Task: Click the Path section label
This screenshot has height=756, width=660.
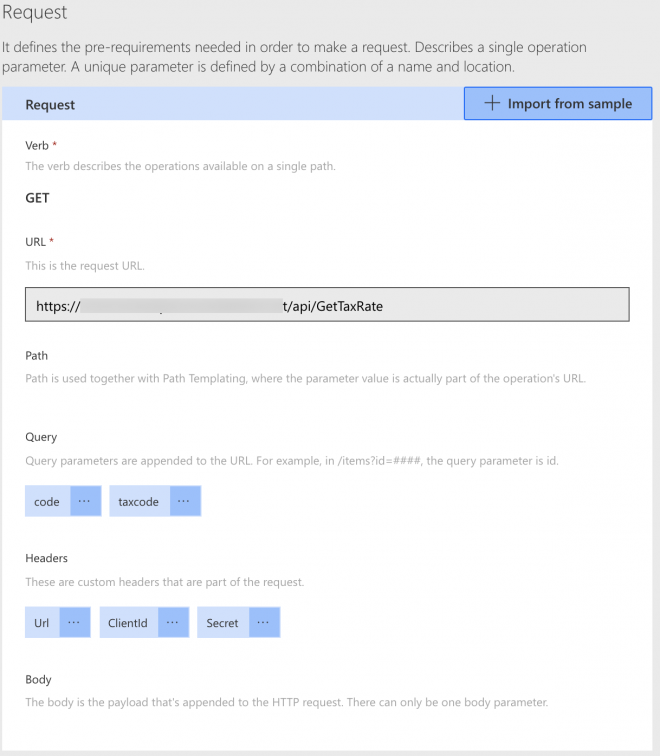Action: (36, 355)
